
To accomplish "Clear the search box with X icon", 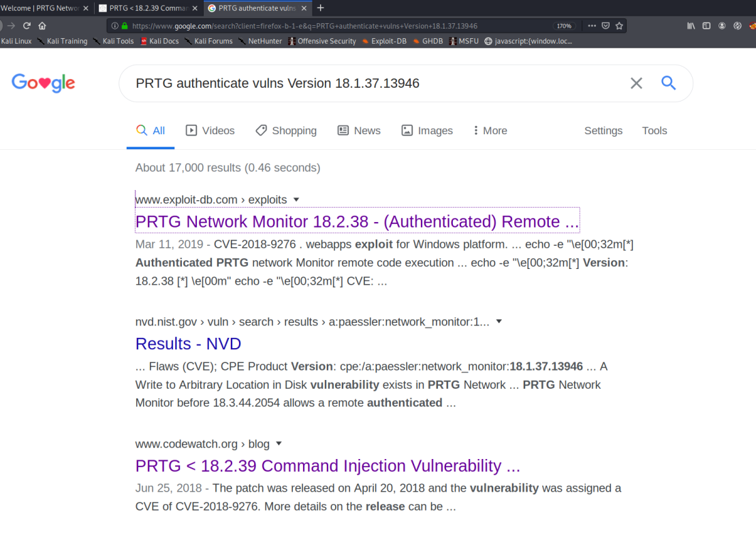I will (636, 83).
